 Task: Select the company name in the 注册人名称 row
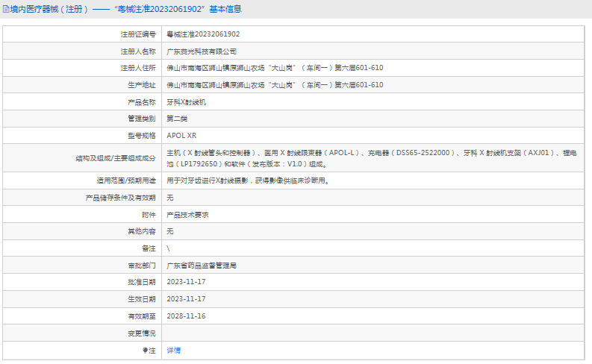click(x=202, y=51)
